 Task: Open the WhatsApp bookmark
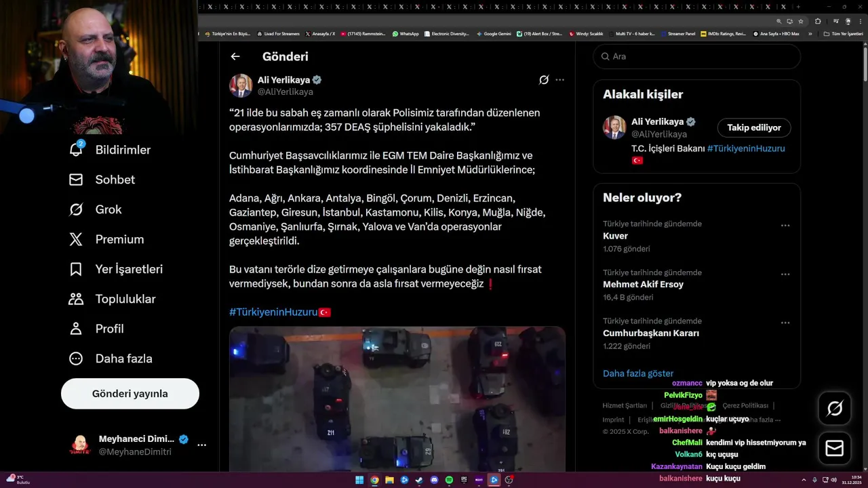(406, 34)
